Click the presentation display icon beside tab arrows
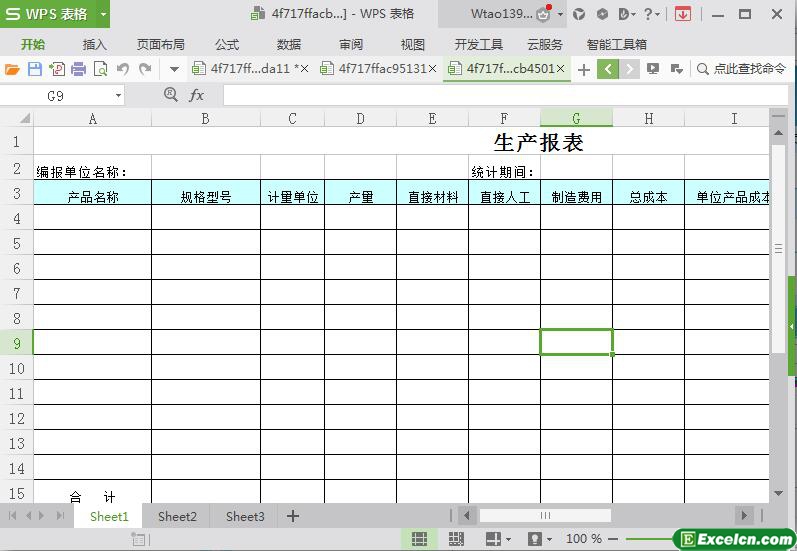Viewport: 797px width, 551px height. [653, 69]
